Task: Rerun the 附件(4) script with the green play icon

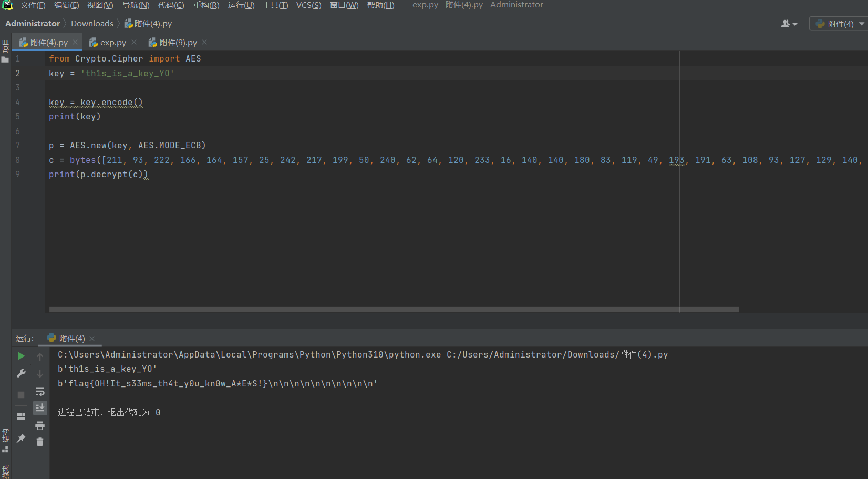Action: pos(21,356)
